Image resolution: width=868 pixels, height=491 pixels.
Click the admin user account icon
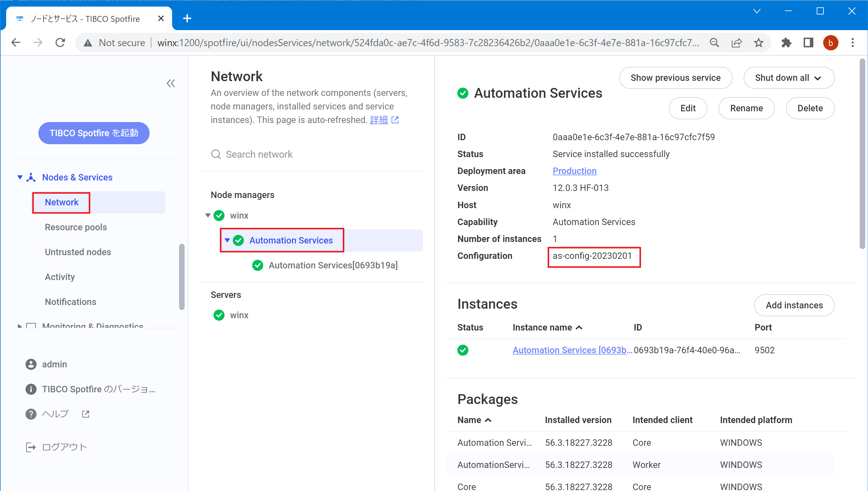31,364
